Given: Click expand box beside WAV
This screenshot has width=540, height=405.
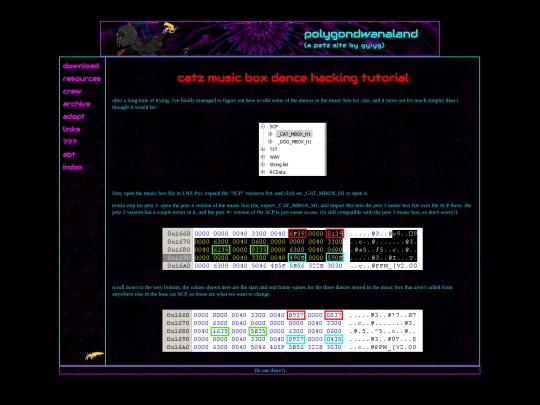Looking at the screenshot, I should pyautogui.click(x=263, y=157).
